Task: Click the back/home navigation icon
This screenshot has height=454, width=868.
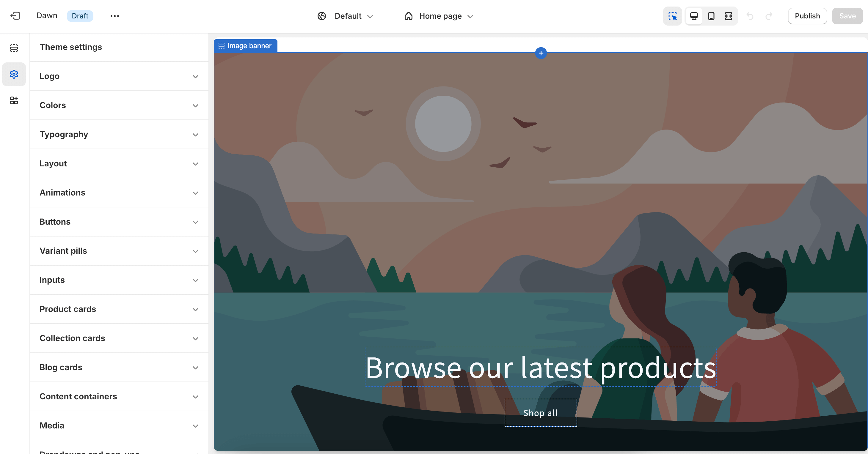Action: tap(15, 15)
